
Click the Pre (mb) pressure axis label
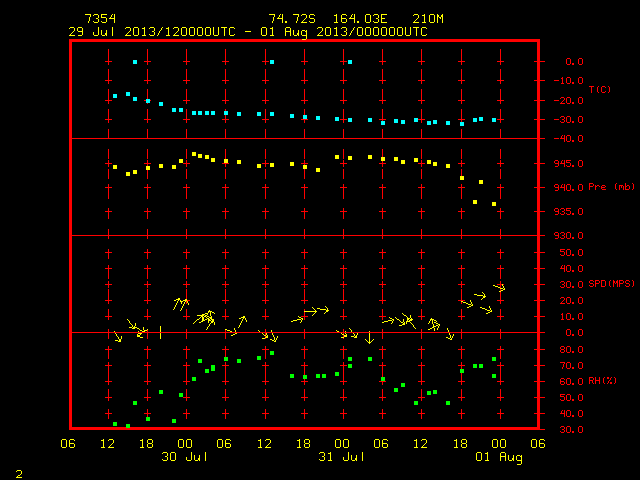611,187
